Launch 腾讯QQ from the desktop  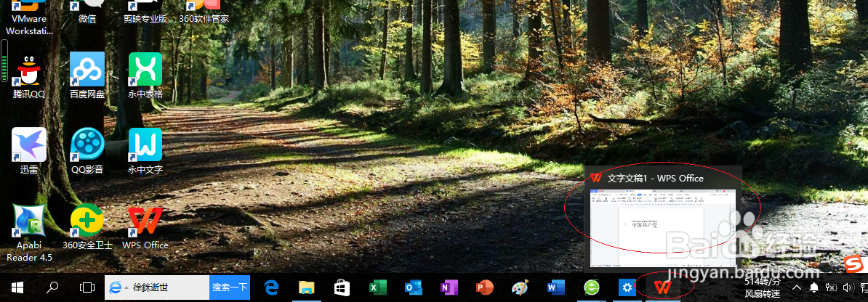29,76
